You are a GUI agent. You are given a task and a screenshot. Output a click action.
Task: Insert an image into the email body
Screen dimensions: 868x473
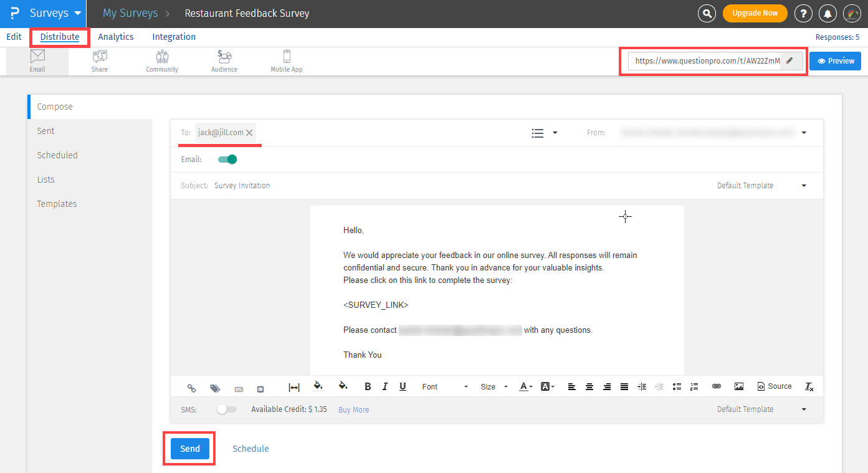(x=738, y=386)
